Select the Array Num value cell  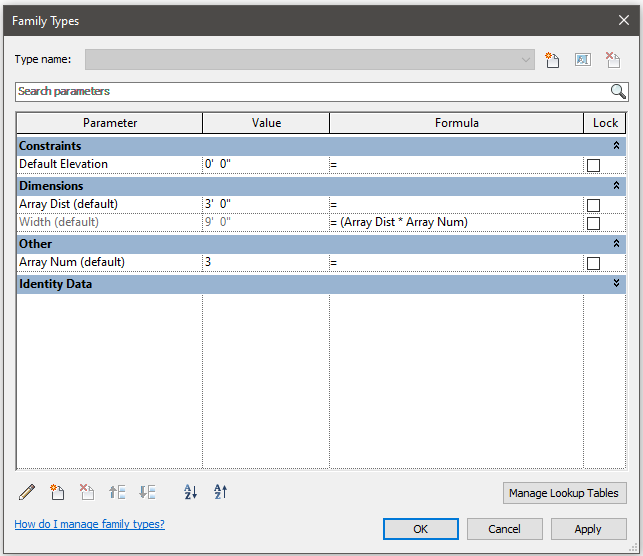pos(266,262)
